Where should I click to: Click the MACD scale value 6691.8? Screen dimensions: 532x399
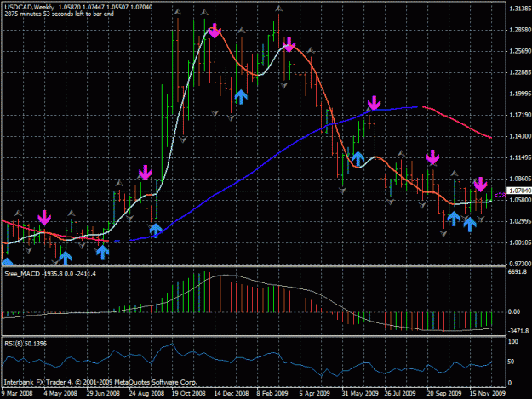[x=517, y=272]
